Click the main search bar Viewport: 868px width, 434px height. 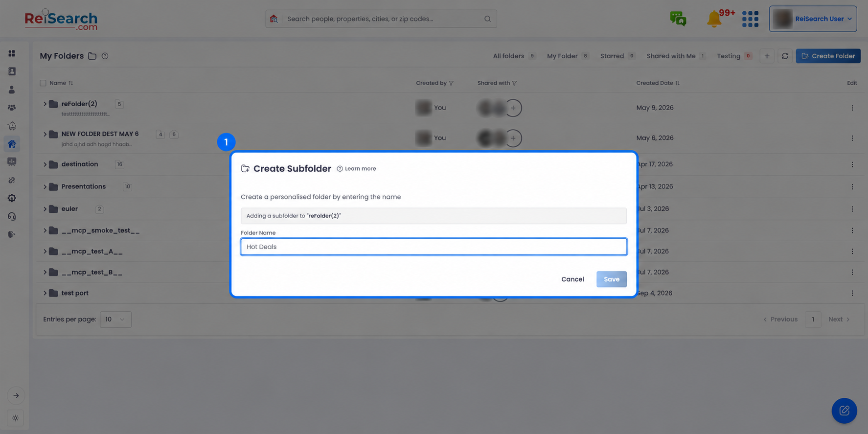pyautogui.click(x=381, y=19)
